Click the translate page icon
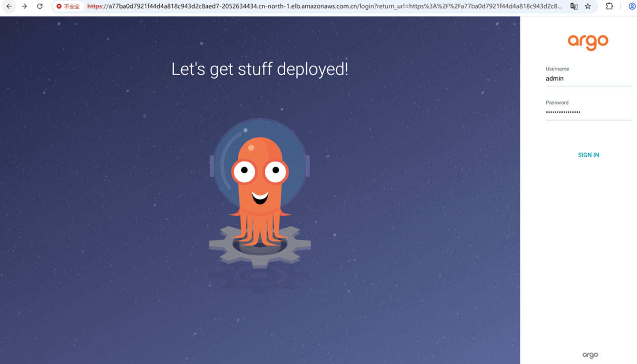 click(x=574, y=6)
